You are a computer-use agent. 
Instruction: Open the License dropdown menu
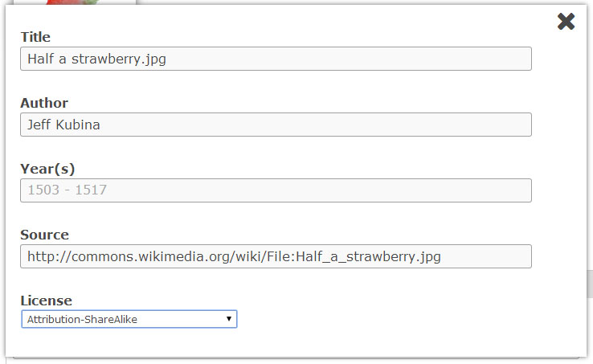click(x=129, y=319)
